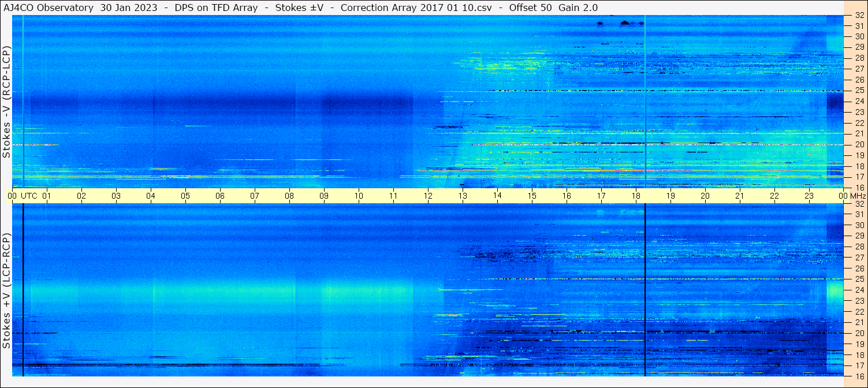Click the "Gain 2.0" header value

coord(578,8)
